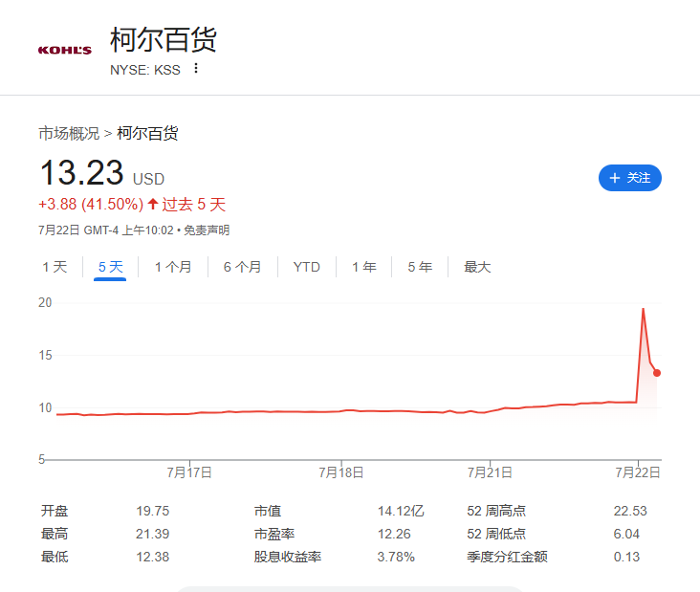Click the price spike peak on the chart
This screenshot has width=700, height=592.
tap(643, 309)
